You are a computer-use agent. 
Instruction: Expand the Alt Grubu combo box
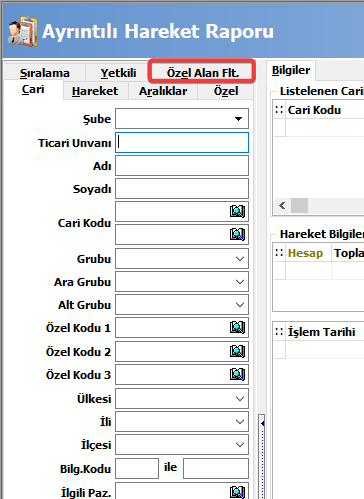tap(240, 305)
